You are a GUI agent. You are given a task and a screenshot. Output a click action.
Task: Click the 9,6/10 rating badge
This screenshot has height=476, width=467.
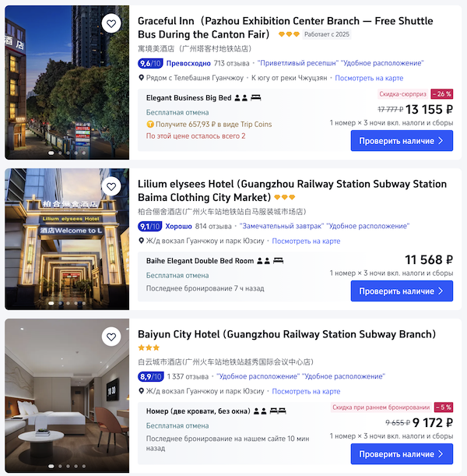pyautogui.click(x=150, y=63)
